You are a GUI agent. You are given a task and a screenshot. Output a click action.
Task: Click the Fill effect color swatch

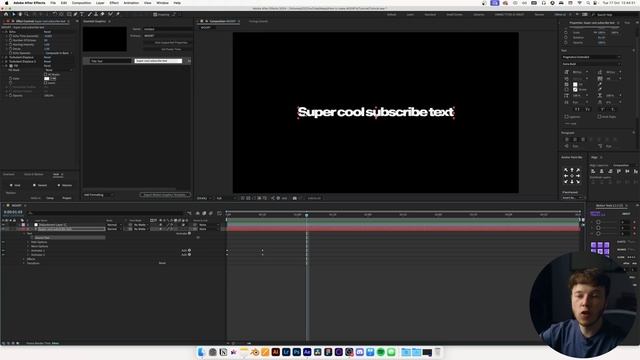point(47,78)
